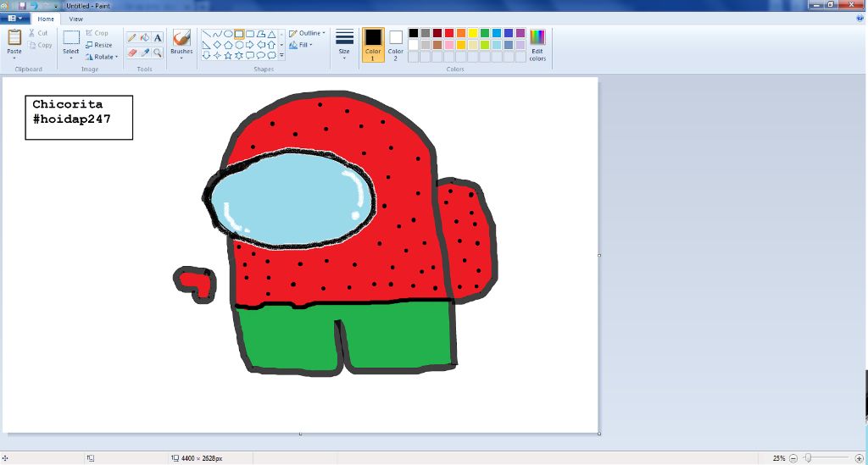
Task: Select the Right triangle shape
Action: [207, 45]
